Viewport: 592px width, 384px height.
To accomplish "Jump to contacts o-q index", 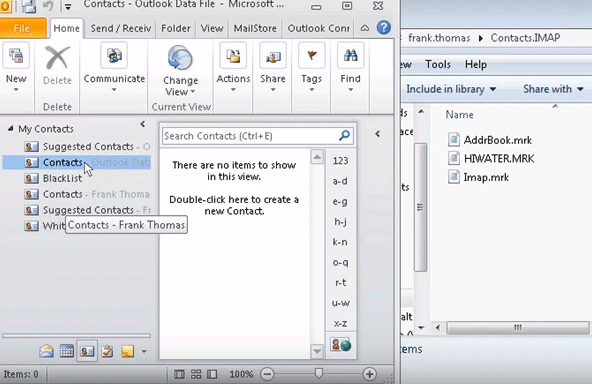I will click(340, 262).
